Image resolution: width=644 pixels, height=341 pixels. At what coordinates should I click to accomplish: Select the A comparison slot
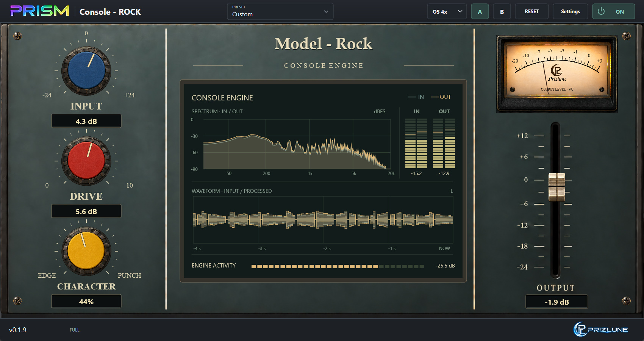480,11
